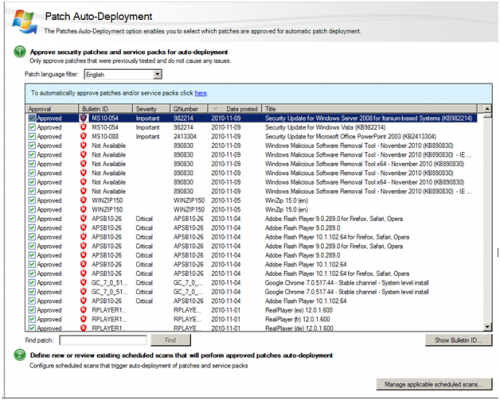The height and width of the screenshot is (400, 500).
Task: Click Show Bulletin ID button
Action: (459, 340)
